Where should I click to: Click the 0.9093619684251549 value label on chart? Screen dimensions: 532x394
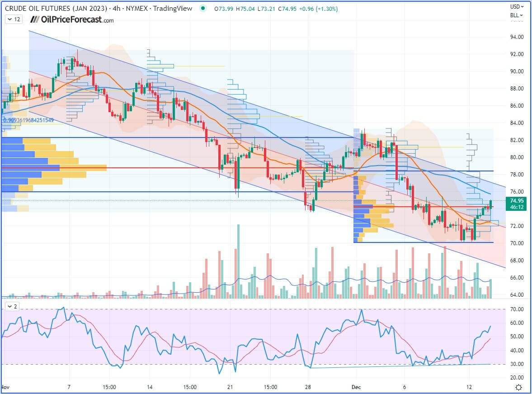[x=29, y=120]
